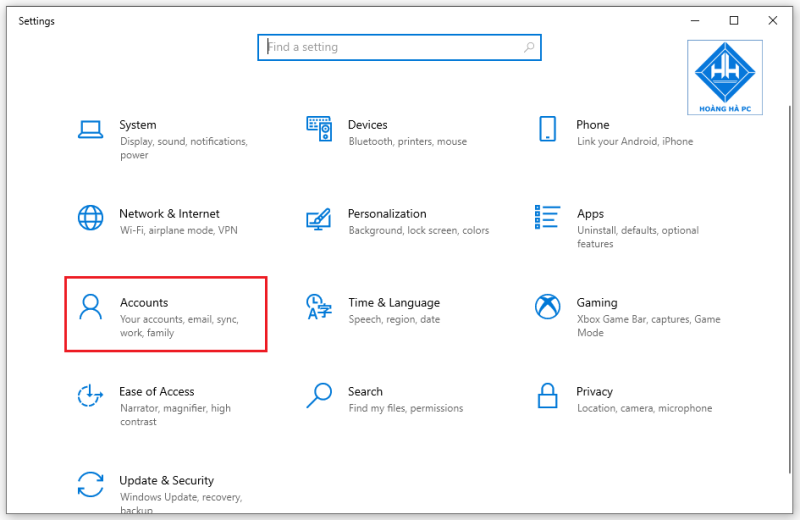The image size is (800, 520).
Task: Open the Update & Security title link
Action: click(166, 480)
